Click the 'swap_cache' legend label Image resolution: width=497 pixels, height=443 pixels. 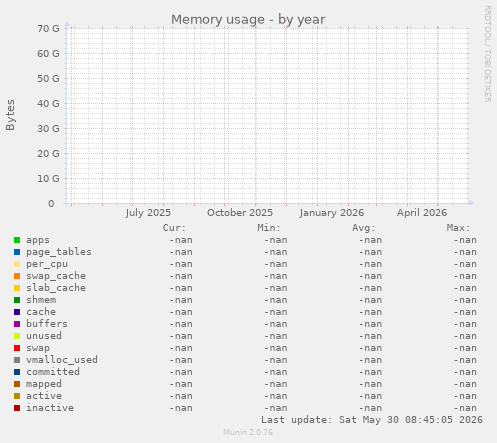(56, 276)
